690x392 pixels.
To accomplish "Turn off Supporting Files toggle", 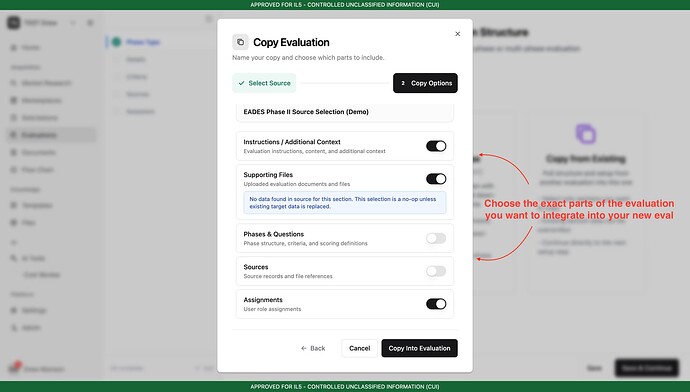I will 436,179.
